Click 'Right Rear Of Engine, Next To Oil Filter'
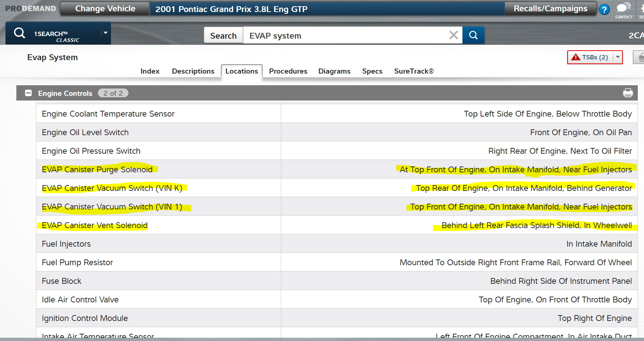 tap(560, 151)
